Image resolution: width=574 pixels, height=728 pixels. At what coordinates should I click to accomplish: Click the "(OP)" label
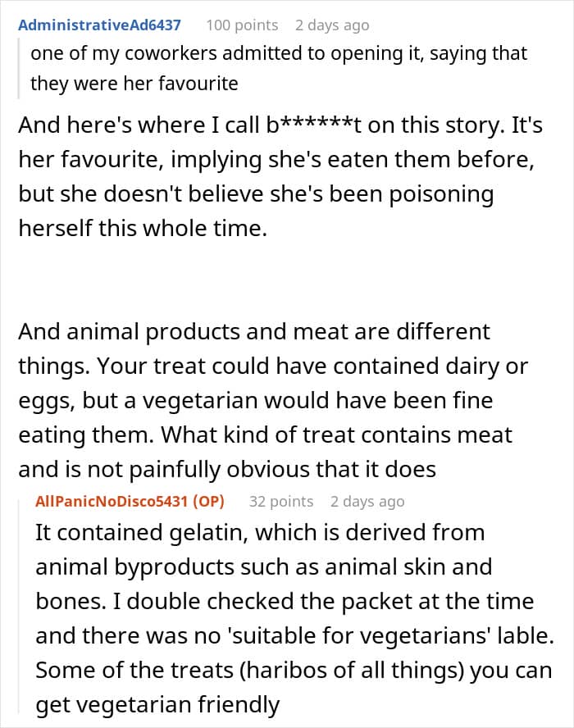point(208,501)
